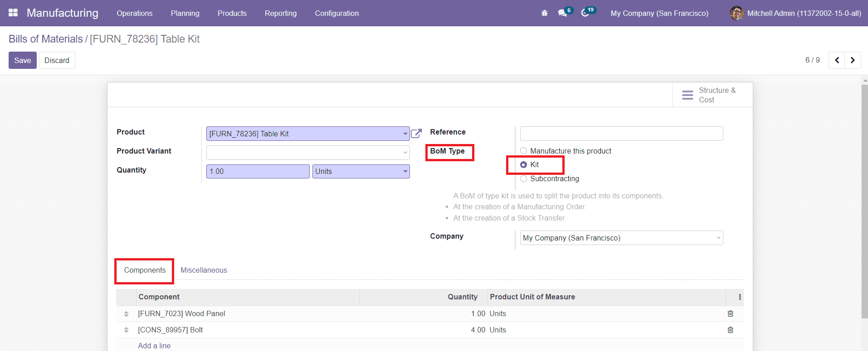The height and width of the screenshot is (351, 868).
Task: Save the bill of materials
Action: point(22,60)
